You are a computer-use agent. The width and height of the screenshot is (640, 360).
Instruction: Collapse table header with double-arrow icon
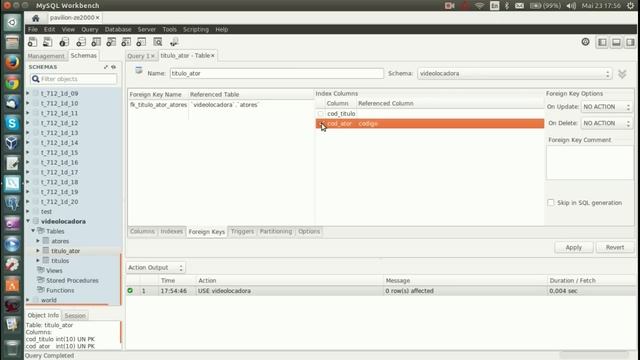click(x=622, y=74)
